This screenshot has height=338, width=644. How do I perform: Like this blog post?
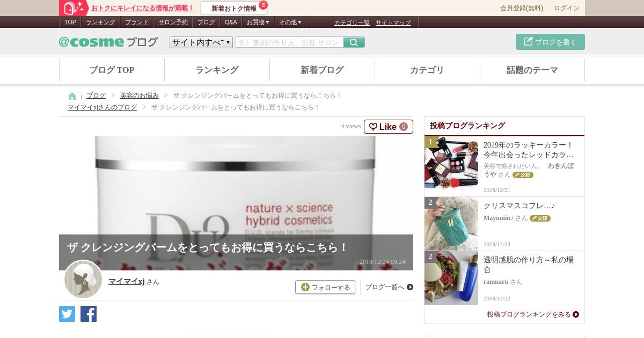pyautogui.click(x=389, y=127)
